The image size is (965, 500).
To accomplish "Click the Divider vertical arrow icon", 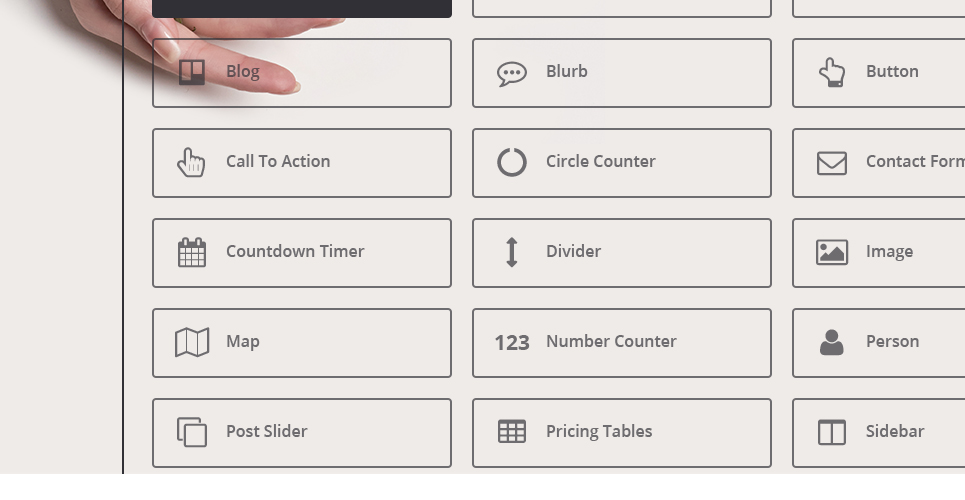I will [512, 252].
